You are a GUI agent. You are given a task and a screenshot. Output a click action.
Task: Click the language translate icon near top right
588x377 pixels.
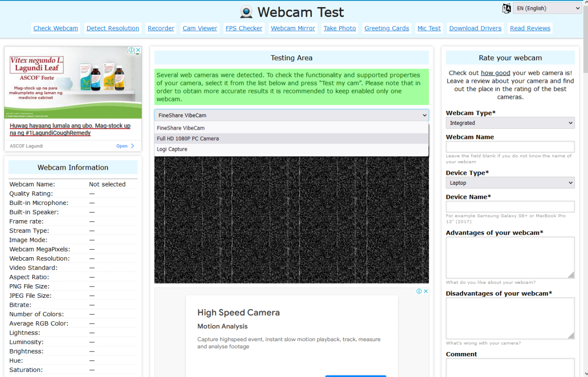point(506,8)
